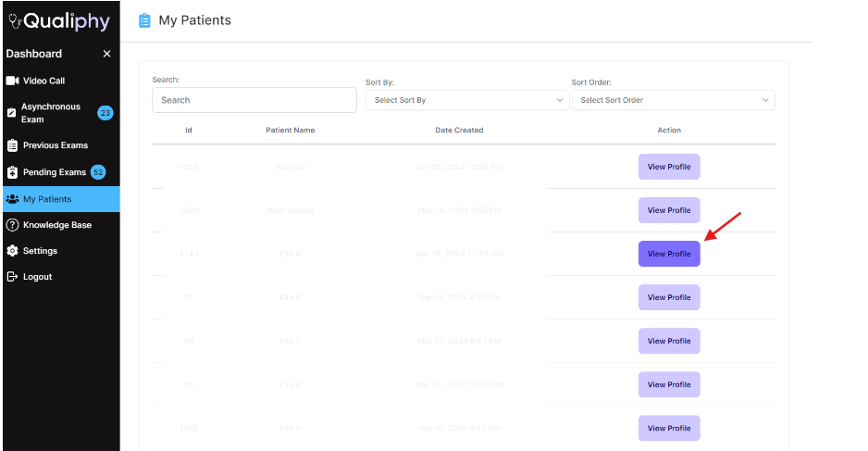The height and width of the screenshot is (451, 868).
Task: Click the Logout arrow icon
Action: point(12,277)
